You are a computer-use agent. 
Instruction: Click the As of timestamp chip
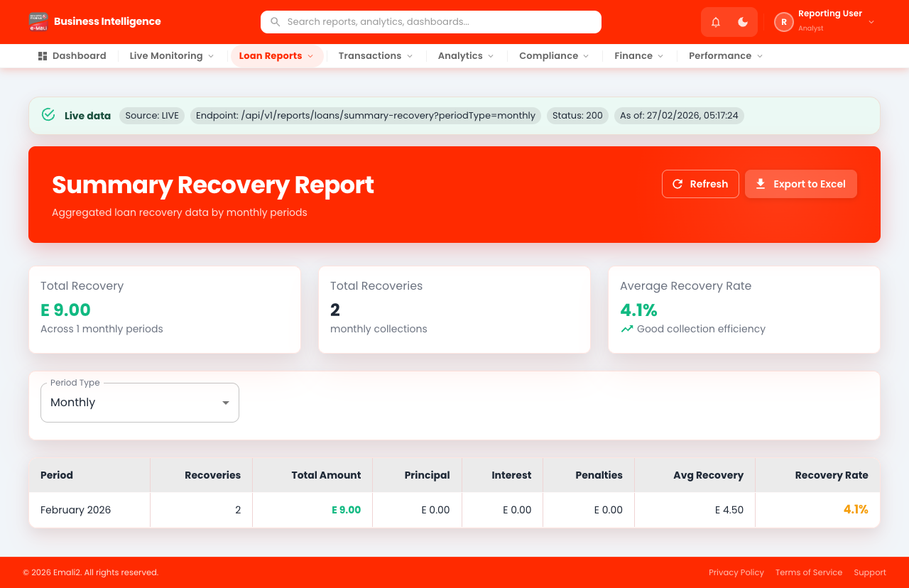click(x=679, y=116)
